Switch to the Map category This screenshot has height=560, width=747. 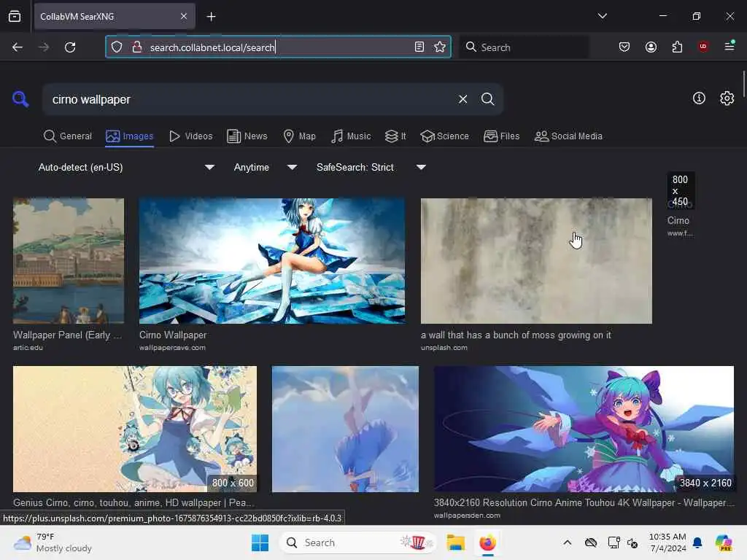[x=299, y=136]
